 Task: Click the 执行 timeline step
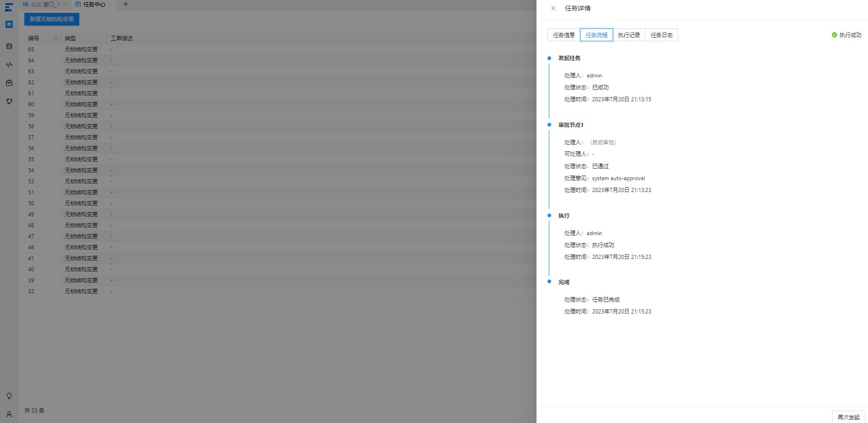tap(564, 216)
